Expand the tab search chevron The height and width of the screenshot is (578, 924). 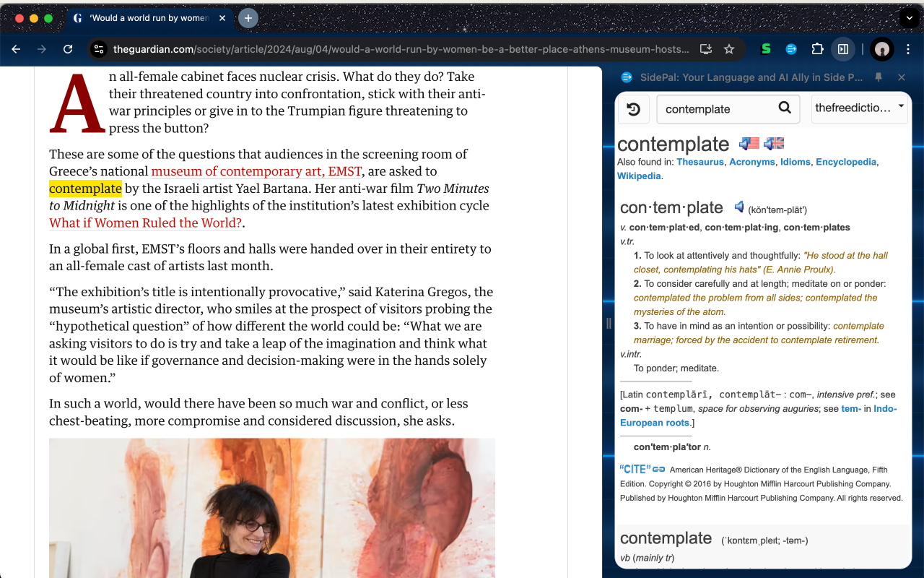tap(910, 18)
